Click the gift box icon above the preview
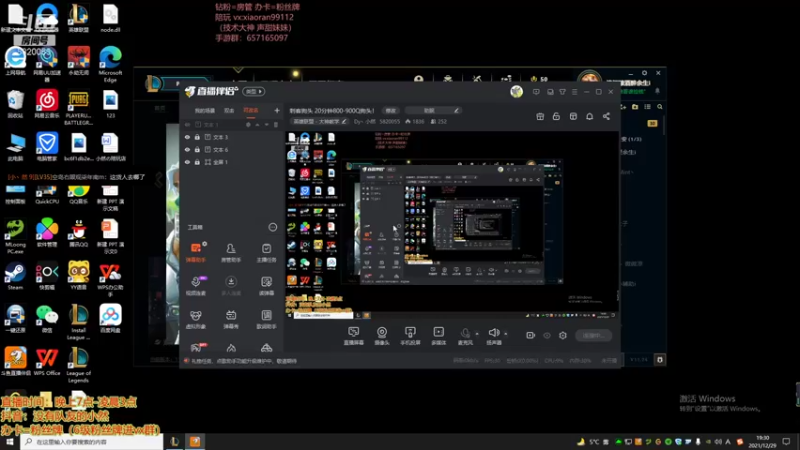This screenshot has width=800, height=450. pyautogui.click(x=540, y=116)
